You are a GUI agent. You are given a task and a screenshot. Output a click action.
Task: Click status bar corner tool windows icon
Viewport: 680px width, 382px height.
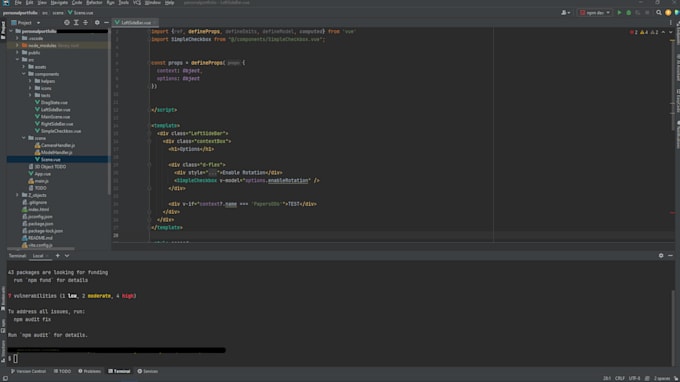5,379
